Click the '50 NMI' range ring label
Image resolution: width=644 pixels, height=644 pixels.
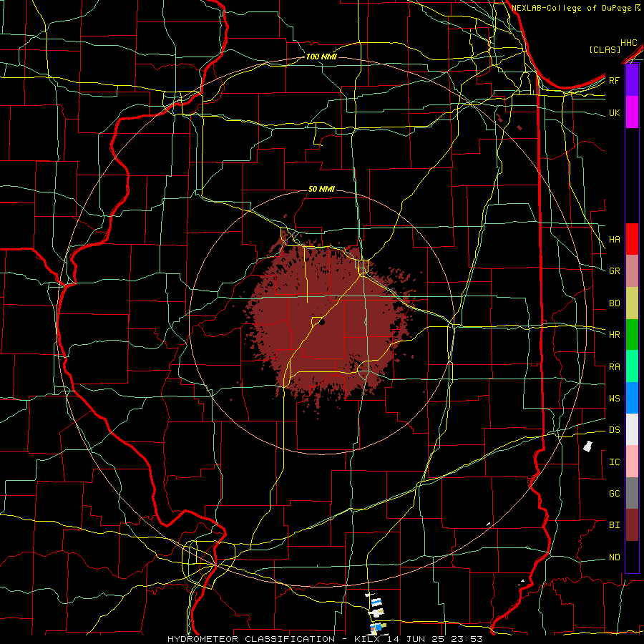pos(321,190)
